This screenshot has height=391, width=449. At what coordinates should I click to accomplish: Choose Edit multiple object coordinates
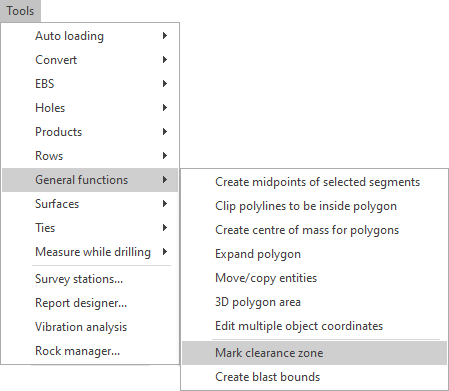(314, 326)
